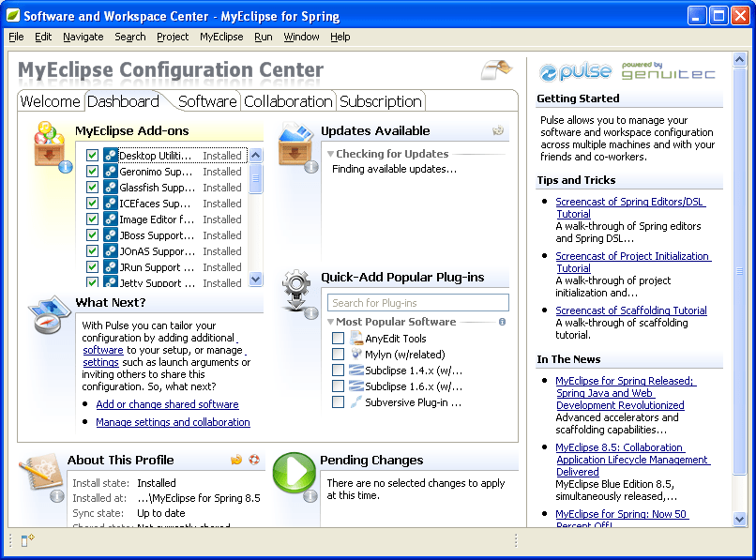Check the Subclipse 1.6.x checkbox
The image size is (756, 560).
338,386
